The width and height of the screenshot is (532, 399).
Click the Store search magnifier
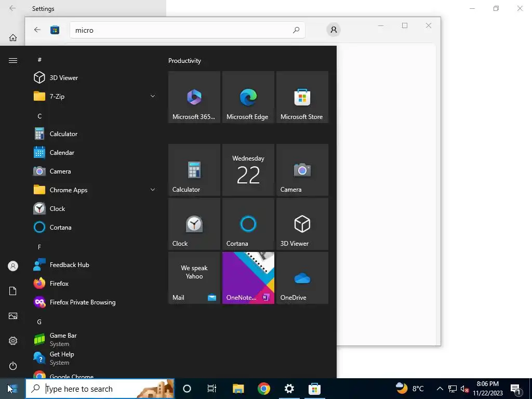296,30
